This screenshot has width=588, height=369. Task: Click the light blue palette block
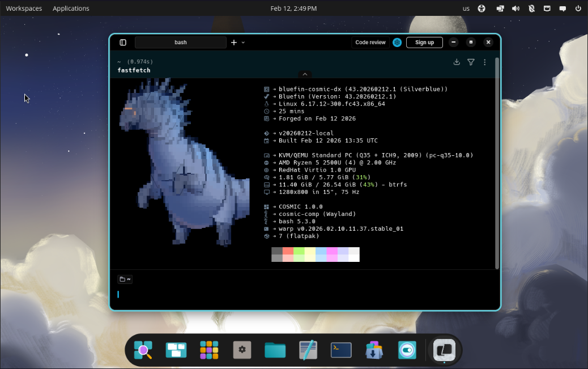[321, 254]
